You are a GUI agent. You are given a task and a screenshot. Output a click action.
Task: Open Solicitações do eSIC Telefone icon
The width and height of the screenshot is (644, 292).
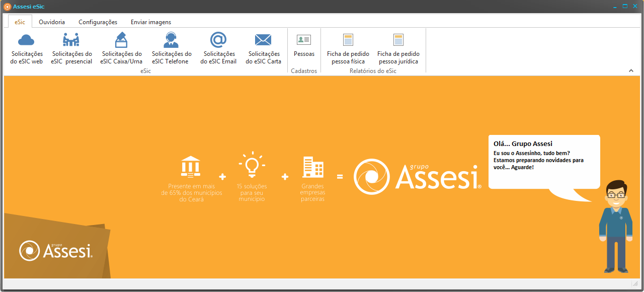[171, 40]
